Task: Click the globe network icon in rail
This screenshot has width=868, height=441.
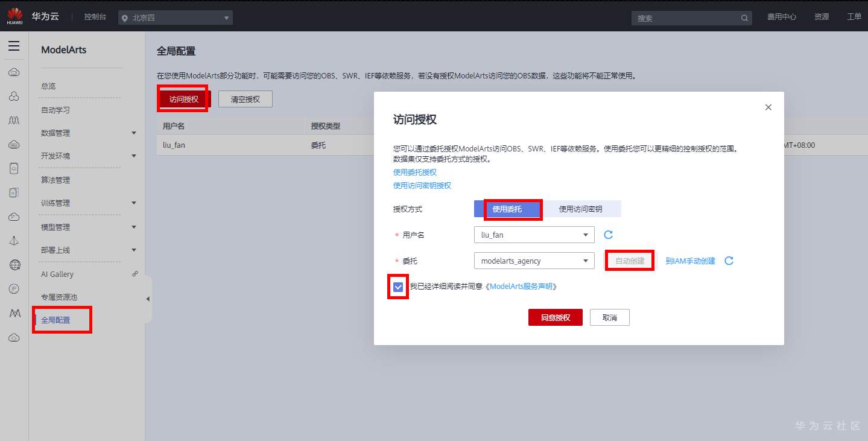Action: click(x=15, y=265)
